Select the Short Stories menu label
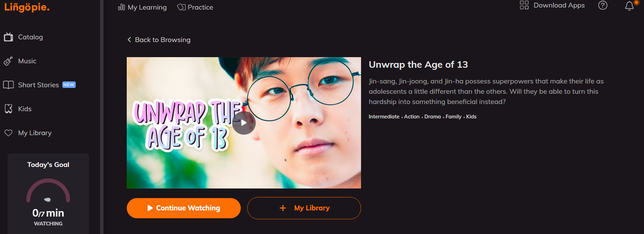 38,85
